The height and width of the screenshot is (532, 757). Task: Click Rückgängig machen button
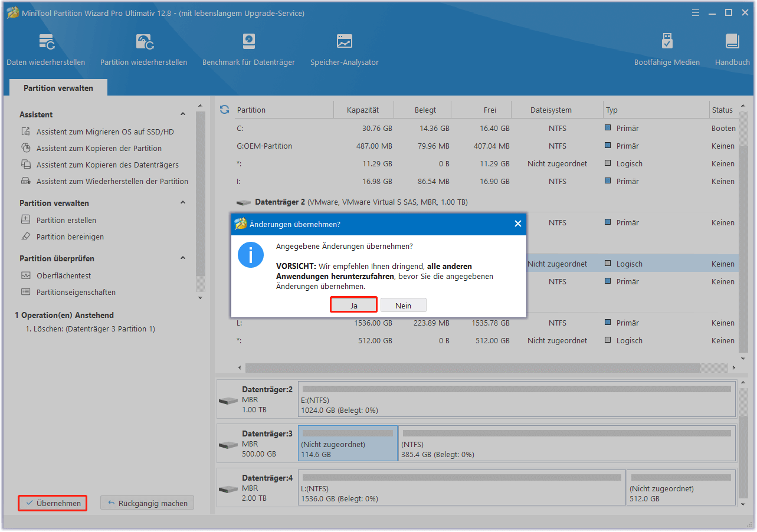click(147, 503)
